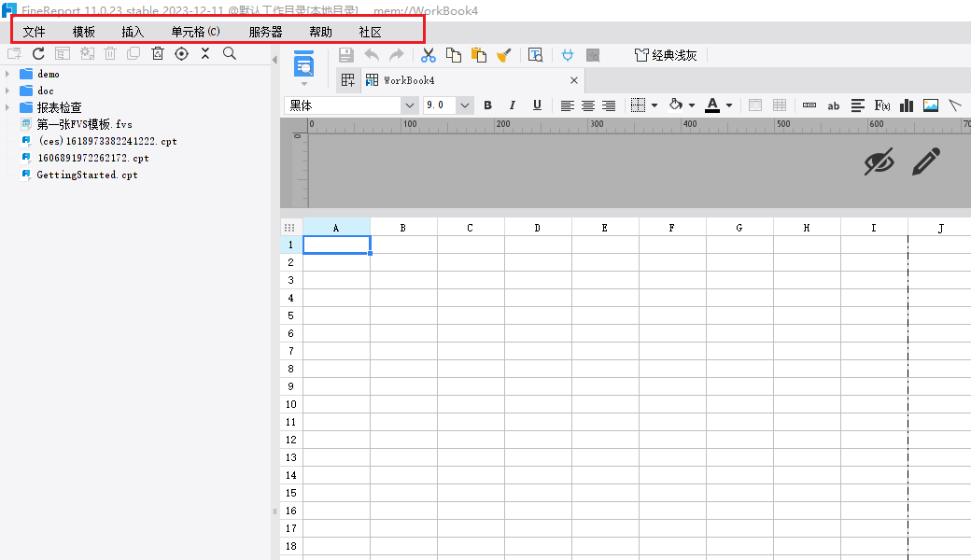Close the WorkBook4 tab
Image resolution: width=971 pixels, height=560 pixels.
(574, 80)
